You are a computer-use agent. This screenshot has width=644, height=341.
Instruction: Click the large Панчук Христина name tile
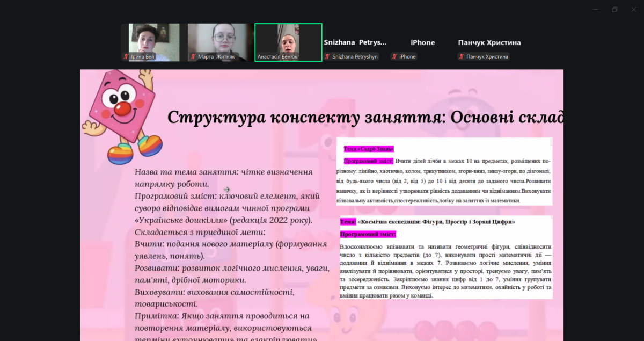tap(489, 42)
